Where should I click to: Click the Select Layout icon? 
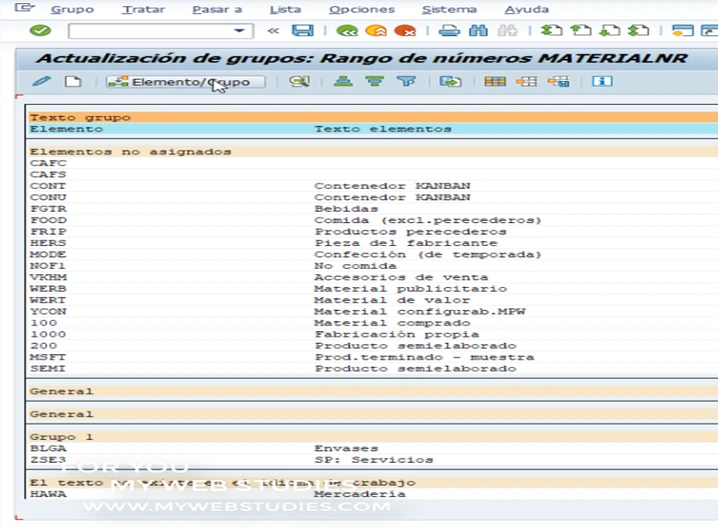pos(527,82)
